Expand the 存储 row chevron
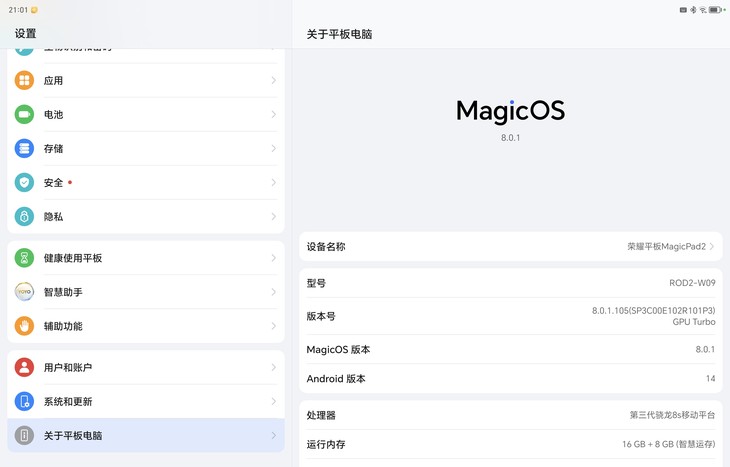 click(274, 149)
